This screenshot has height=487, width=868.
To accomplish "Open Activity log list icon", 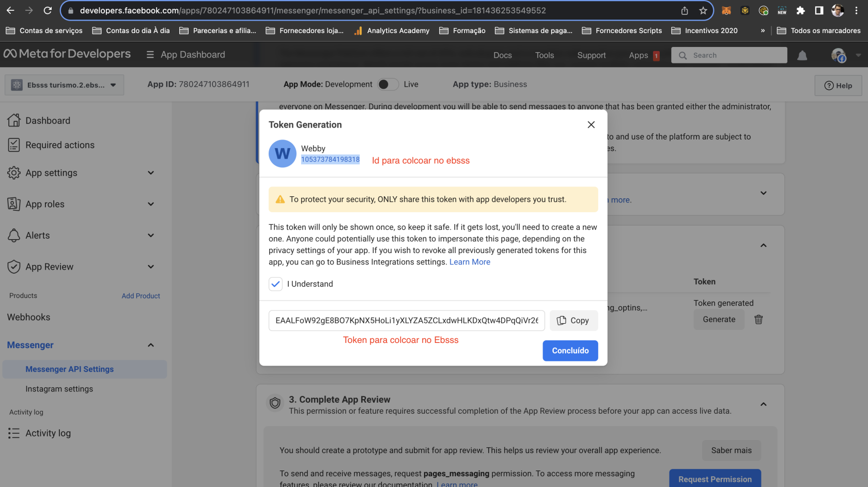I will 14,433.
